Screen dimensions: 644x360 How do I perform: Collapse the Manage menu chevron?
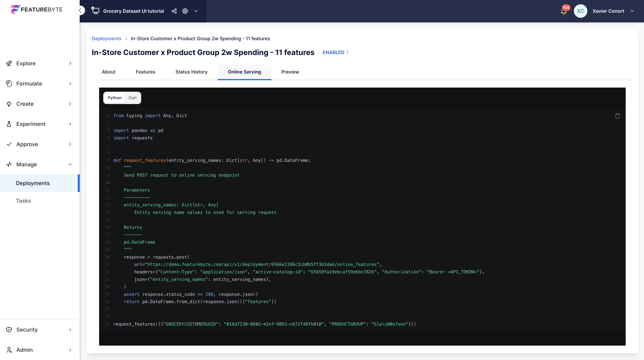pos(70,164)
